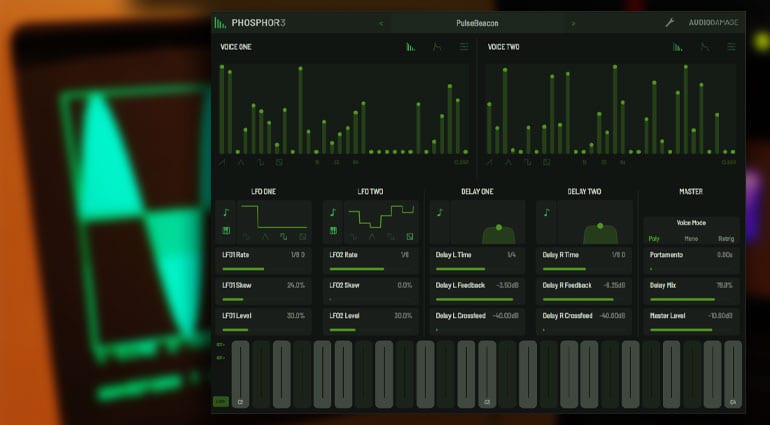Apply random preset to Voice Two partials
The image size is (770, 425).
pos(546,162)
